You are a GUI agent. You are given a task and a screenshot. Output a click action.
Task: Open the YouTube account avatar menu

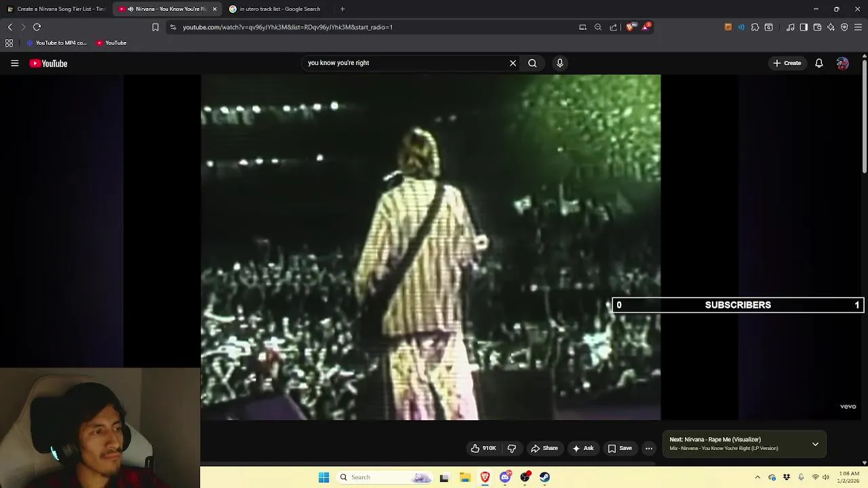[842, 63]
